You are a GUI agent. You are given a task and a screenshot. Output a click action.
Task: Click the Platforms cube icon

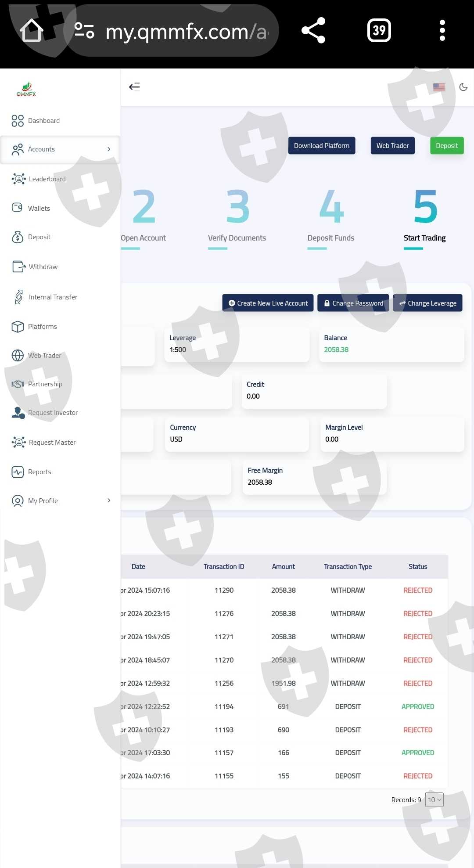click(18, 327)
